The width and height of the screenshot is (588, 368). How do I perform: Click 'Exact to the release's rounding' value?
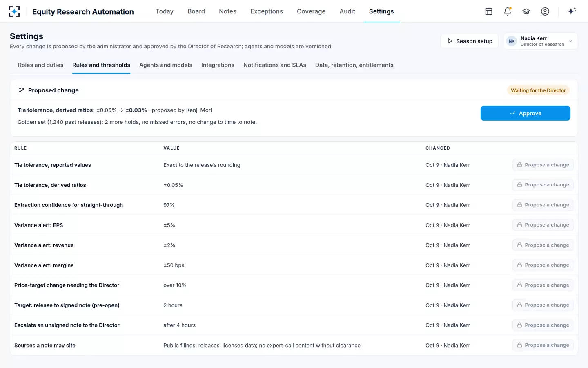point(202,165)
